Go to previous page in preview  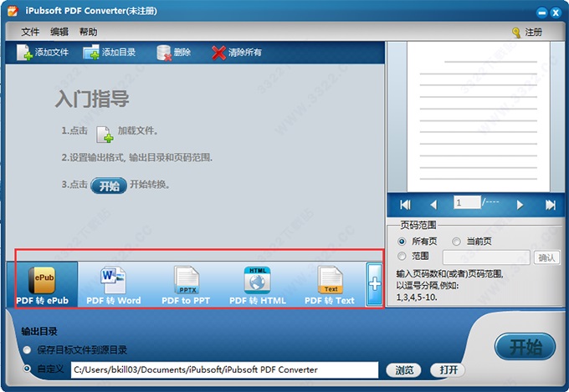433,205
